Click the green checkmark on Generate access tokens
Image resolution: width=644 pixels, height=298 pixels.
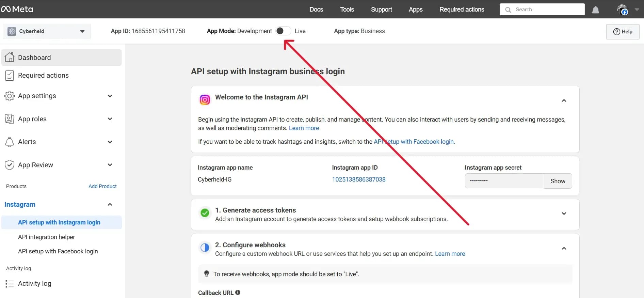(x=205, y=213)
